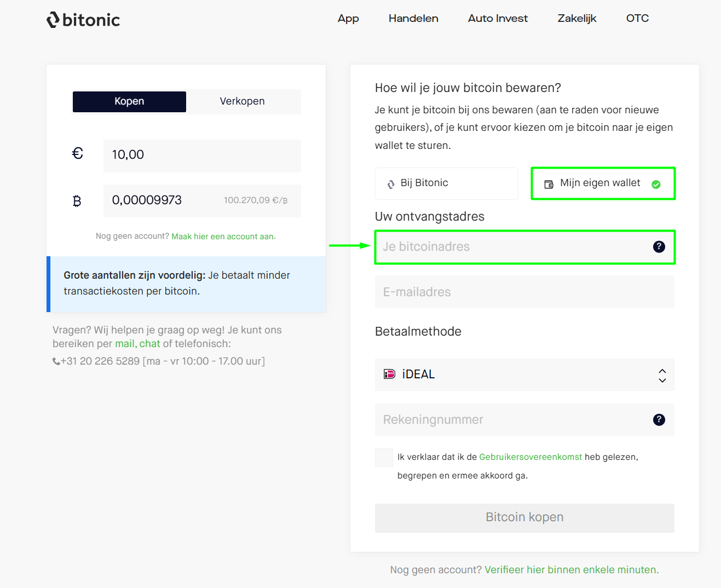The width and height of the screenshot is (721, 588).
Task: Click the Je bitcoinadres input field
Action: [x=524, y=247]
